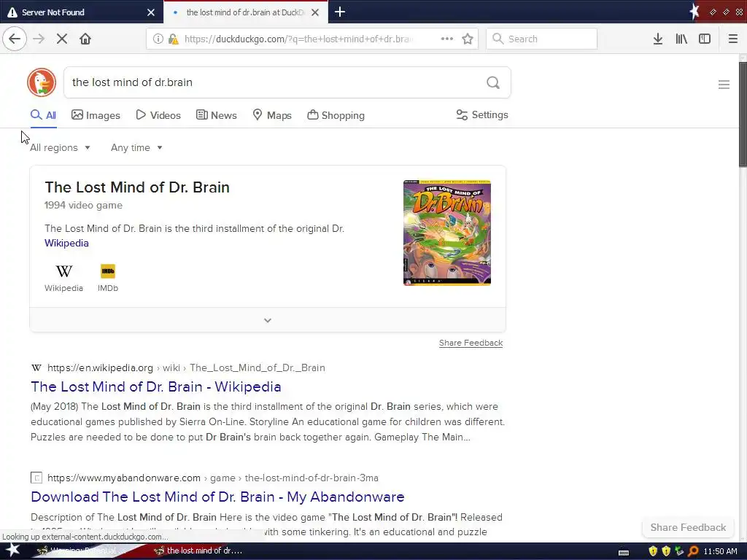This screenshot has width=747, height=560.
Task: Open DuckDuckGo side menu icon
Action: (x=724, y=85)
